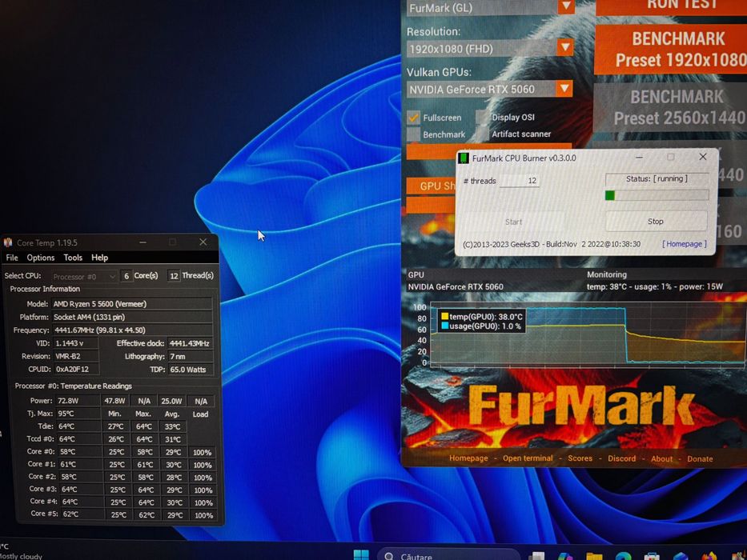Click the GPU monitoring graph area
747x560 pixels.
(588, 334)
